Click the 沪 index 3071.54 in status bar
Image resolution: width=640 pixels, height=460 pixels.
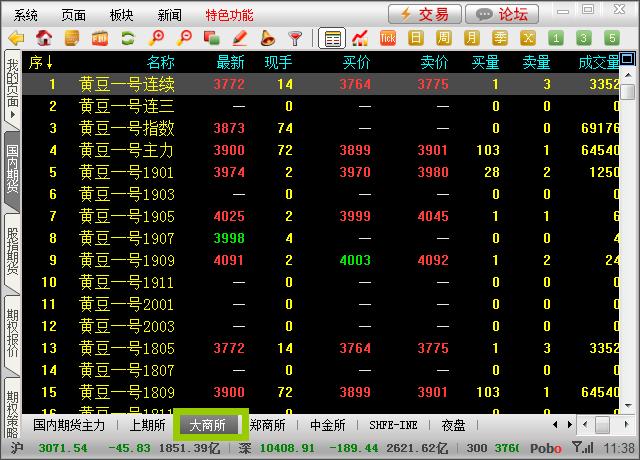pyautogui.click(x=63, y=448)
